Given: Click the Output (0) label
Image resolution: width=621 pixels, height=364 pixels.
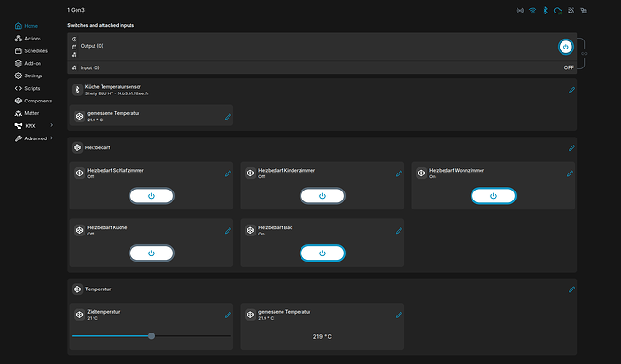Looking at the screenshot, I should (92, 46).
